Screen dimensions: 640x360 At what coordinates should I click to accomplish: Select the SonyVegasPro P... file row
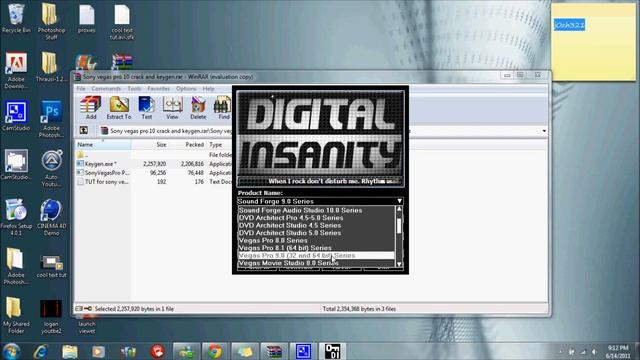point(153,173)
